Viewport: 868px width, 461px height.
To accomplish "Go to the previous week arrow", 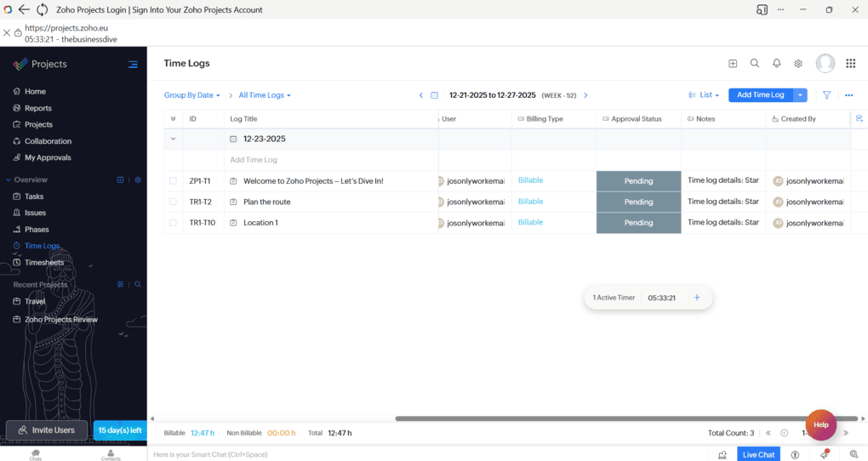I will (x=420, y=95).
